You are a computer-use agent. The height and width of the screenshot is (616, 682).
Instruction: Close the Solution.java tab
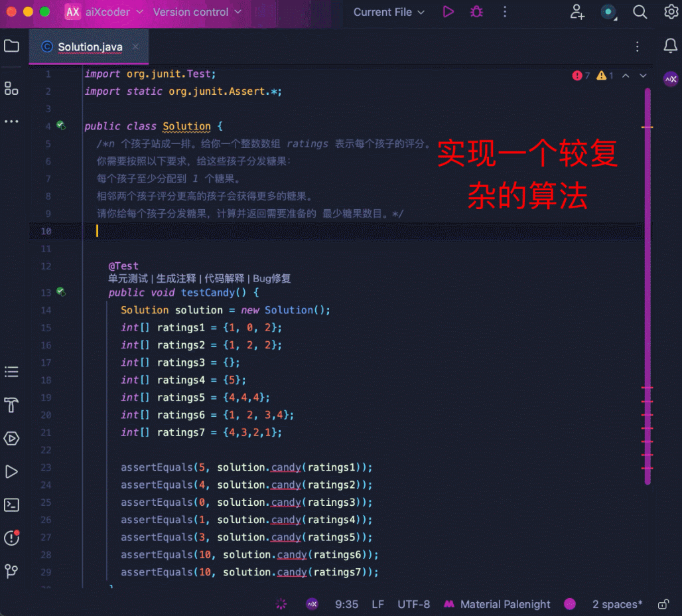point(135,46)
